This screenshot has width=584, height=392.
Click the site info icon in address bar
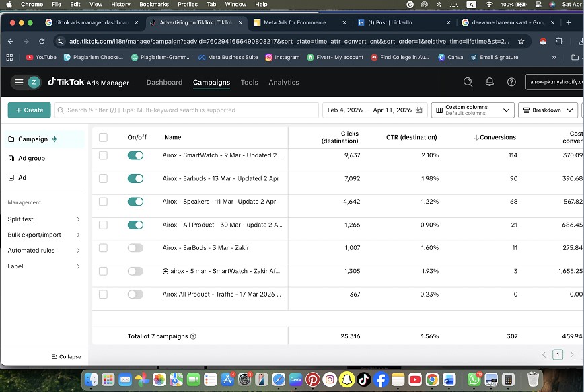click(x=61, y=41)
